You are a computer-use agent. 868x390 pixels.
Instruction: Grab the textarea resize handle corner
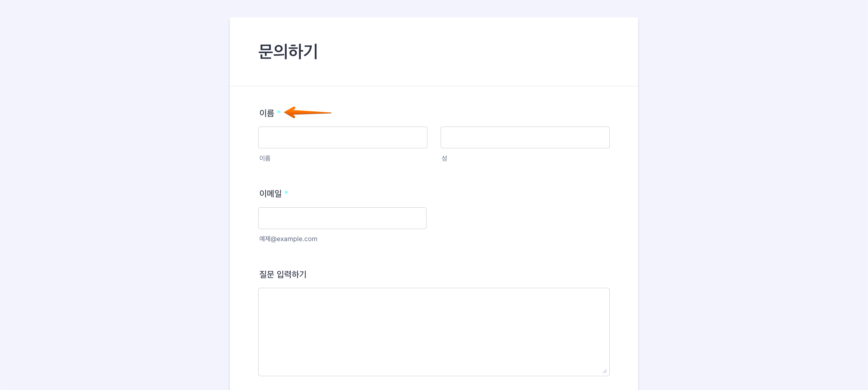click(x=605, y=371)
